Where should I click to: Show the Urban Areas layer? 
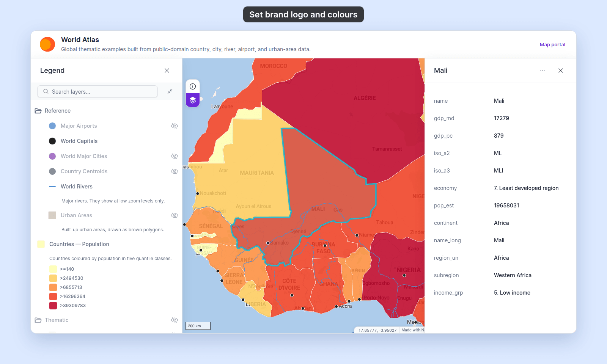coord(175,215)
